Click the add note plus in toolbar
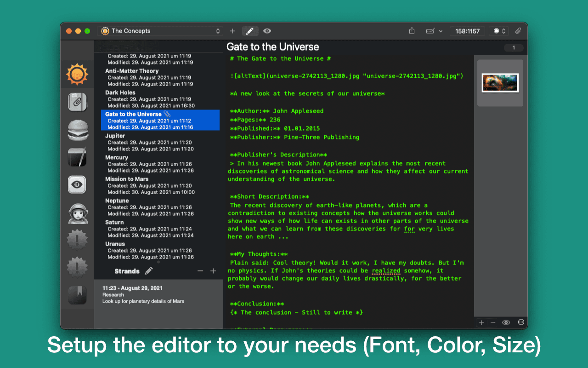 (232, 31)
